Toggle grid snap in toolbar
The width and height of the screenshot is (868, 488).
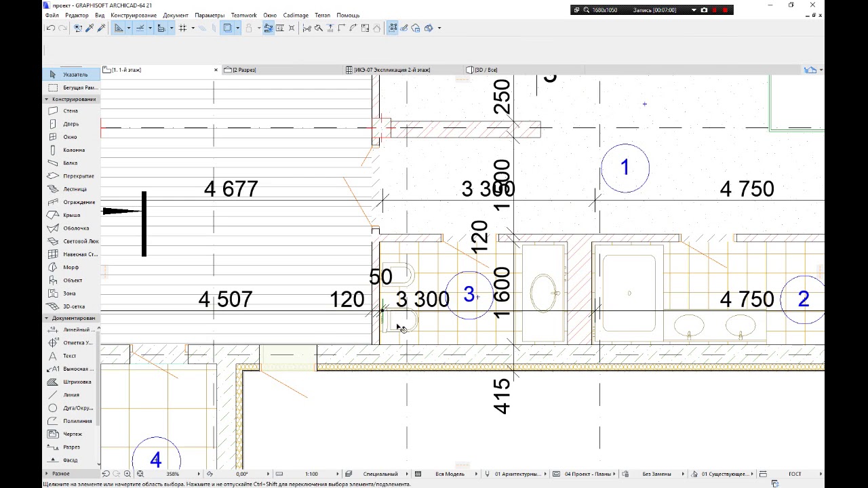pyautogui.click(x=182, y=28)
